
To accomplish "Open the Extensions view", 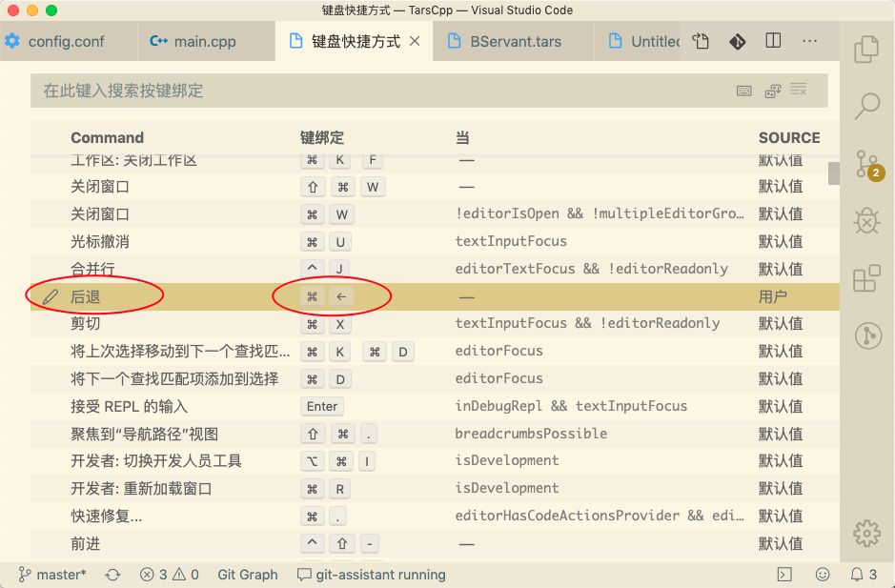I will [865, 278].
